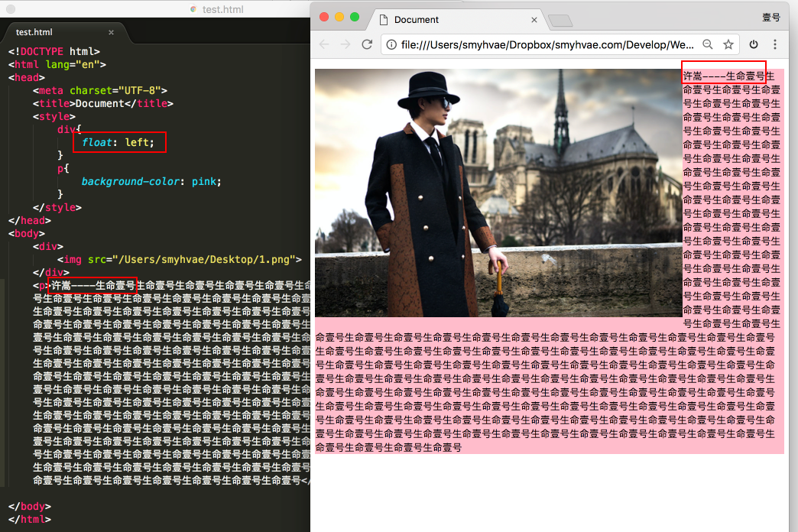Close the Document tab in Chrome
This screenshot has width=798, height=532.
click(534, 20)
